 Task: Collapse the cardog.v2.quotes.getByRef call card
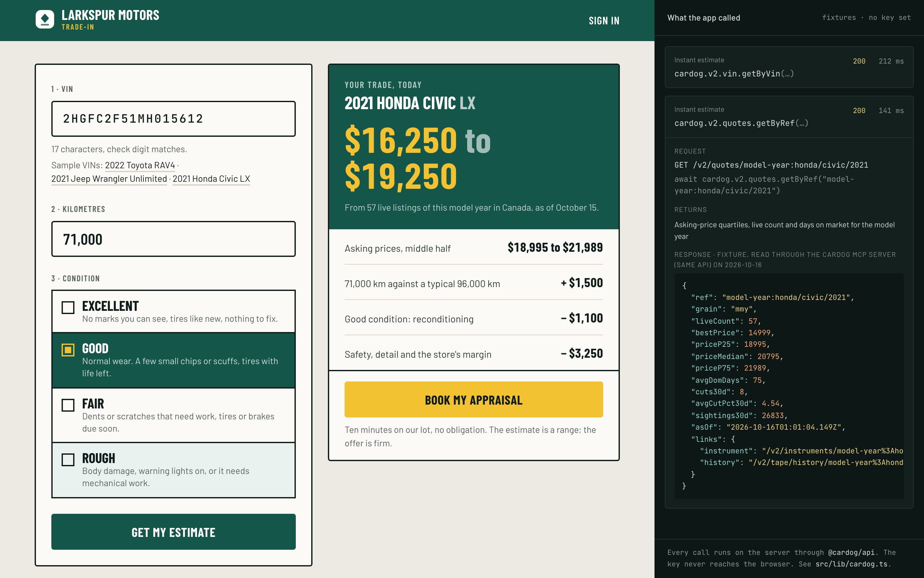789,117
